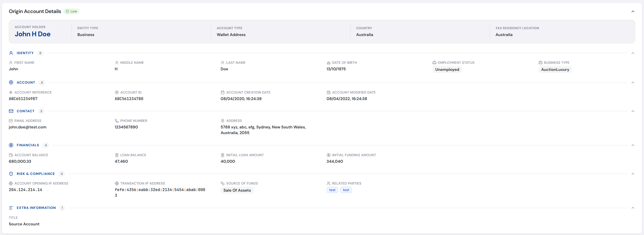Select the phone number 1234567890
The width and height of the screenshot is (644, 235).
pos(126,127)
